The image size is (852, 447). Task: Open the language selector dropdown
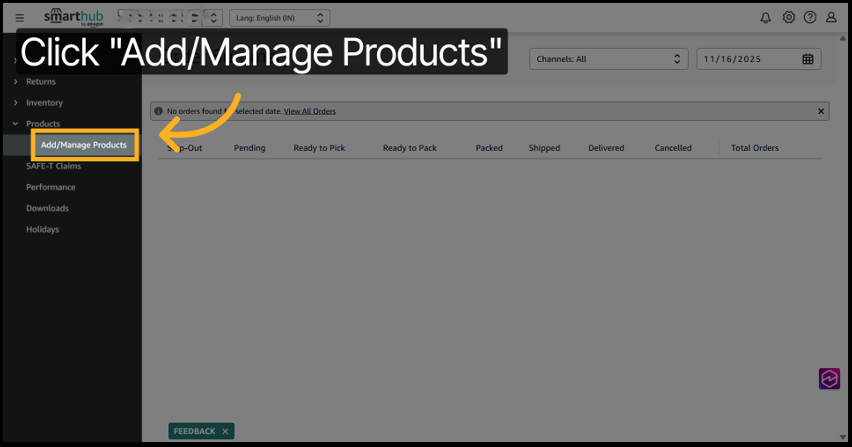(279, 18)
